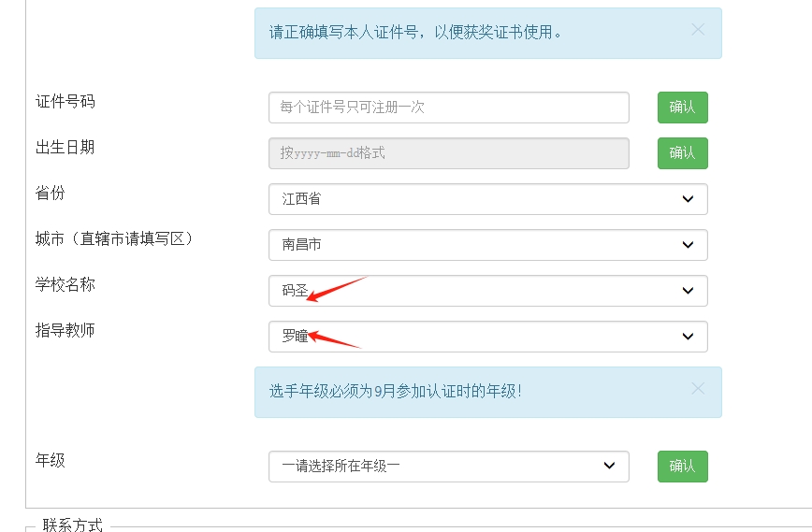Click the 证件号码 field label
The image size is (812, 532).
pyautogui.click(x=65, y=101)
